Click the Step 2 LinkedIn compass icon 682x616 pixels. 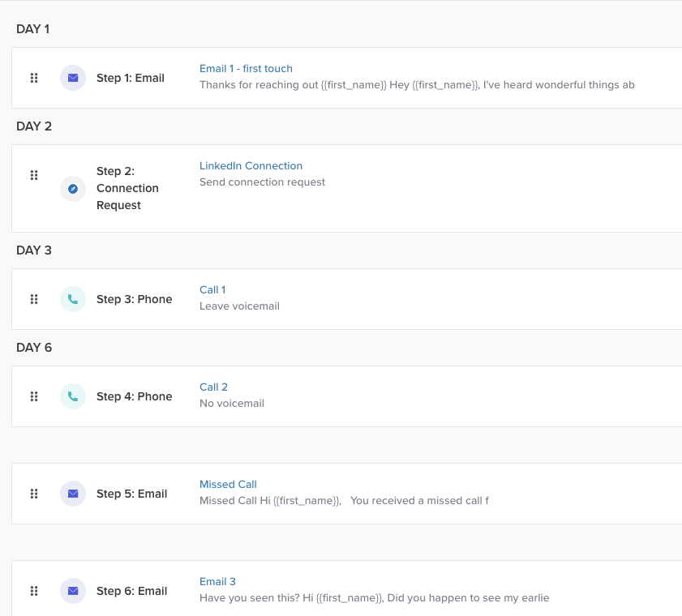(x=73, y=189)
